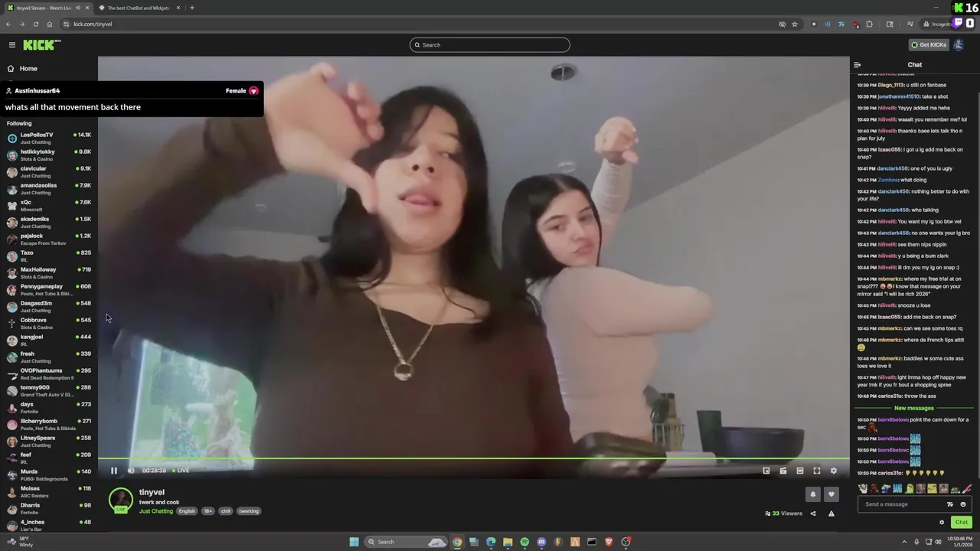Screen dimensions: 980x551
Task: Open video player settings gear
Action: tap(834, 471)
